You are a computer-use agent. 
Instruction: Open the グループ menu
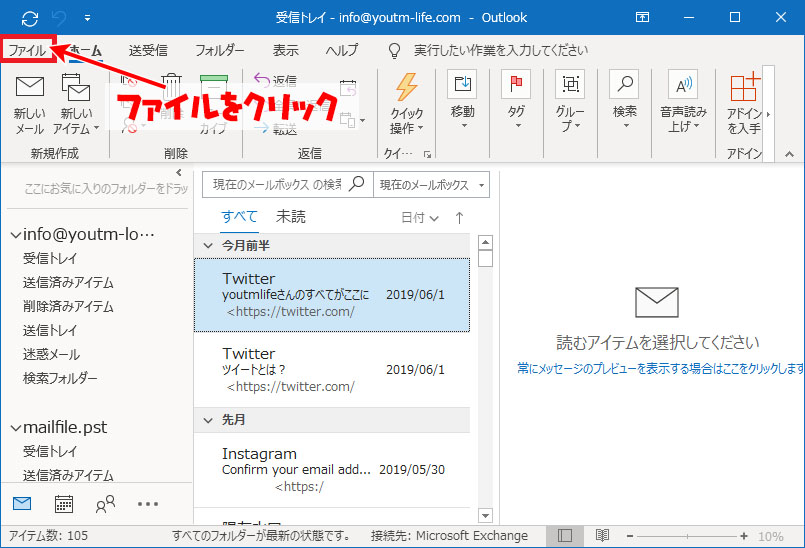click(x=570, y=101)
